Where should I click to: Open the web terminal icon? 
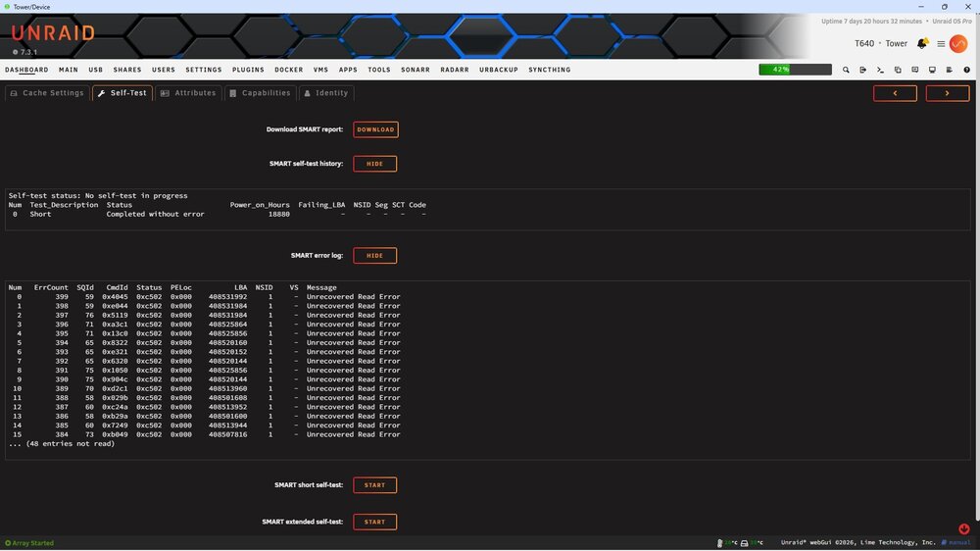click(x=880, y=70)
